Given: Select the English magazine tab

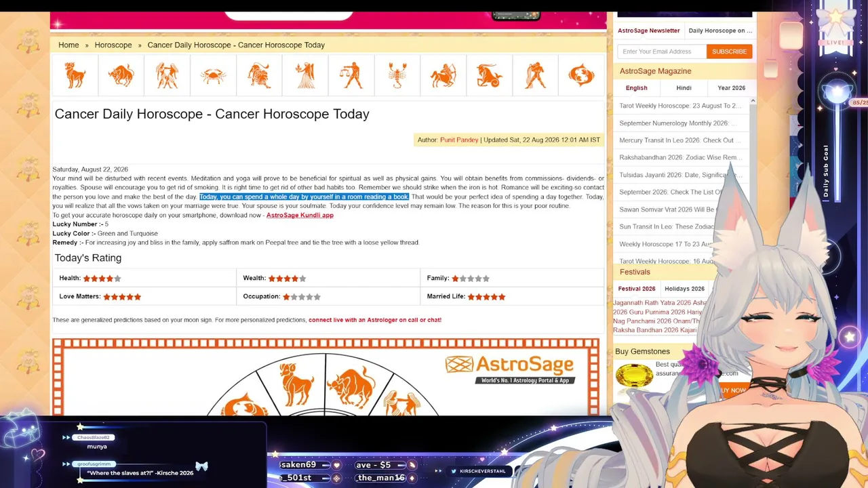Looking at the screenshot, I should [636, 88].
